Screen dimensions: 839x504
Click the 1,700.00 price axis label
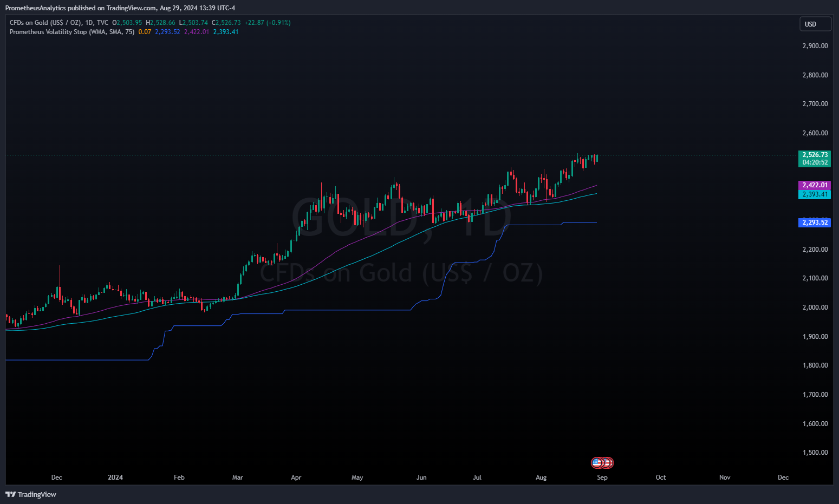point(815,395)
